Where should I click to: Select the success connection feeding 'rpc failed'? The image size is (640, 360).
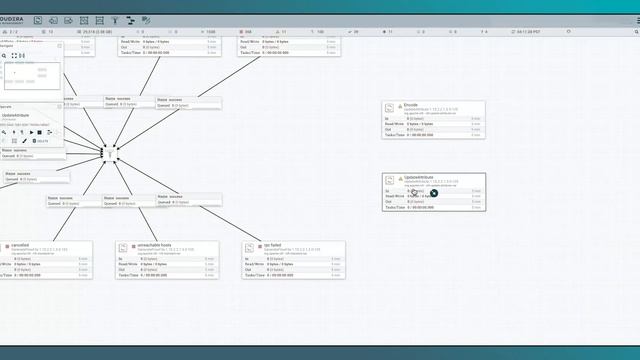(189, 199)
